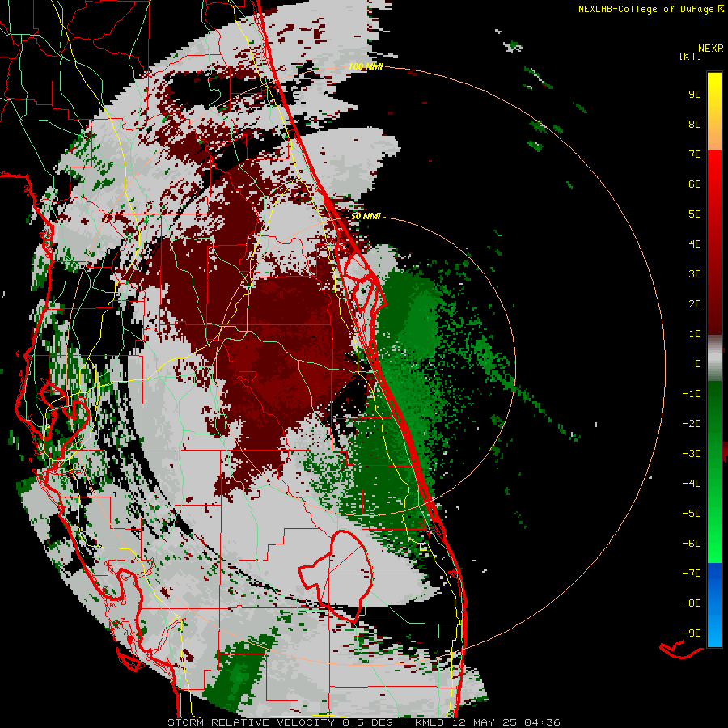
Task: Click the 30 knot scale value
Action: [695, 274]
